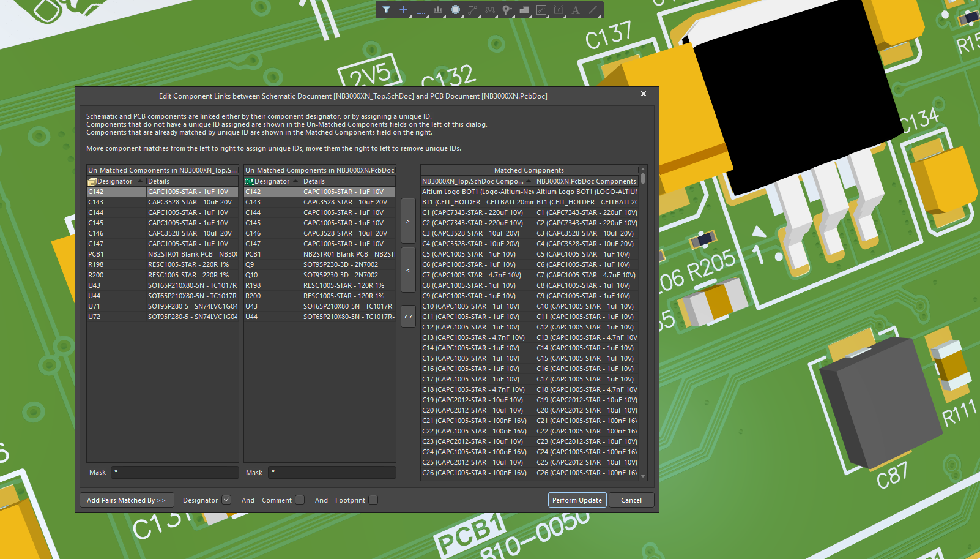Click the PCB document icon beside middle Designator header
This screenshot has height=559, width=980.
point(250,181)
